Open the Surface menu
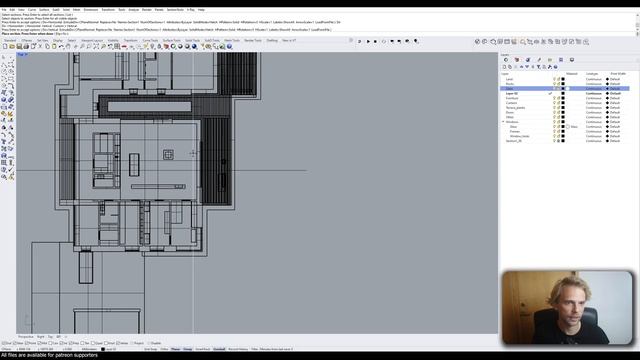 [x=44, y=9]
